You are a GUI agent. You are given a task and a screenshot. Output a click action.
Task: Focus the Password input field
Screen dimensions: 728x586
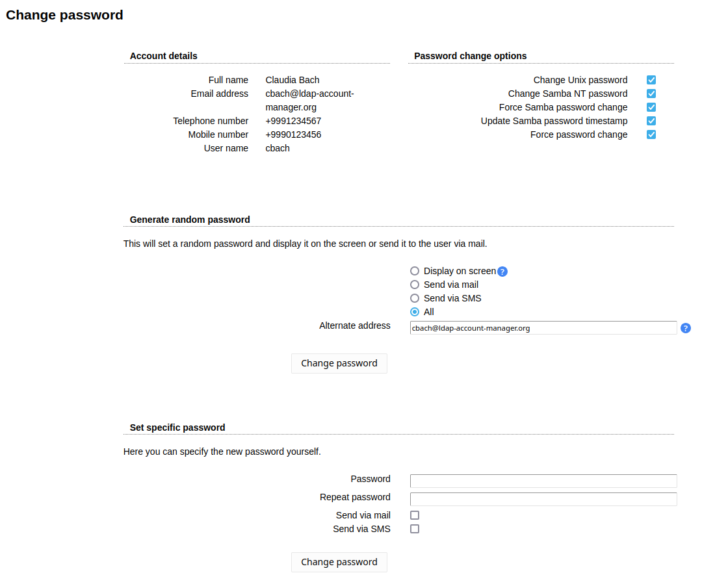click(543, 481)
